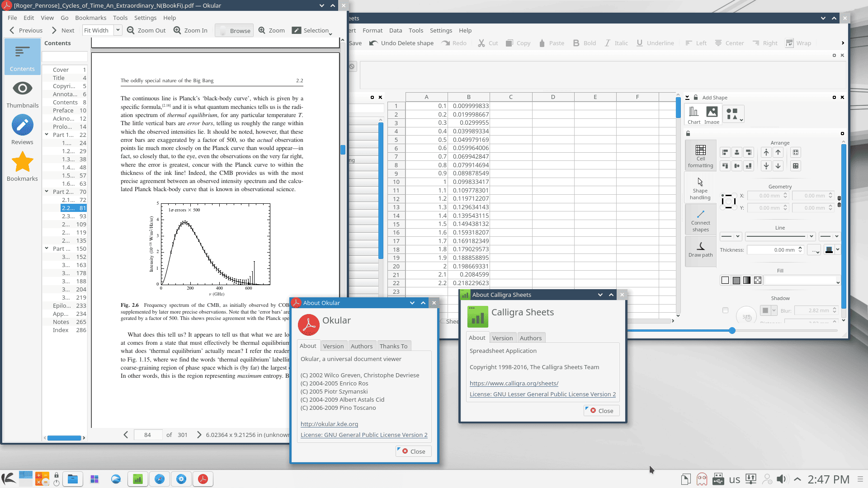Screen dimensions: 868x488
Task: Open the basic shapes dropdown in Add Shape
Action: click(x=733, y=114)
